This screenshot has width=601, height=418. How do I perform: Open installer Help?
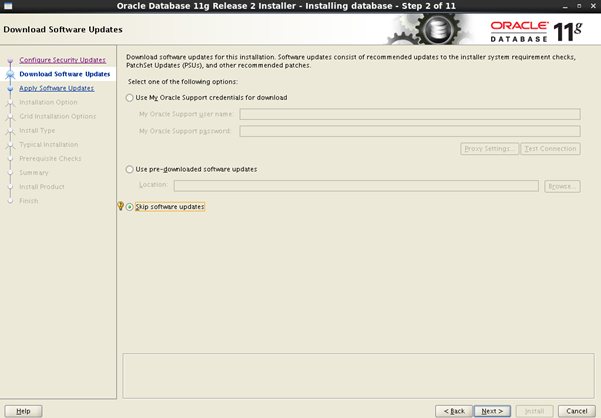23,411
